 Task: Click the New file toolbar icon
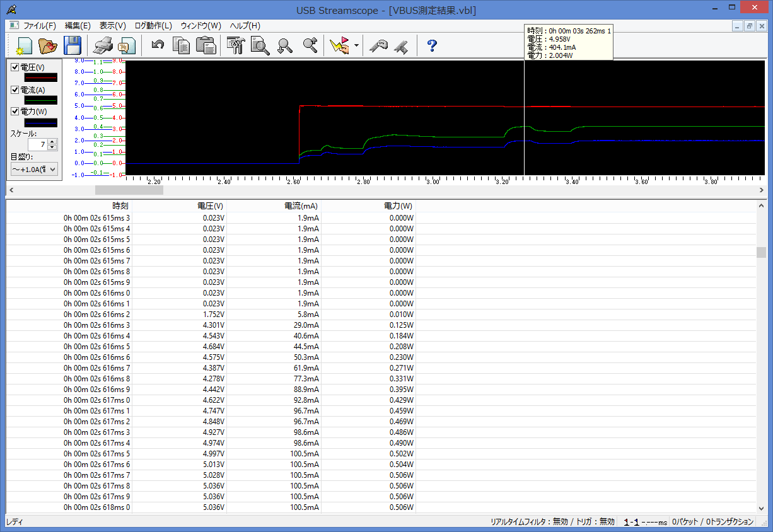(23, 46)
